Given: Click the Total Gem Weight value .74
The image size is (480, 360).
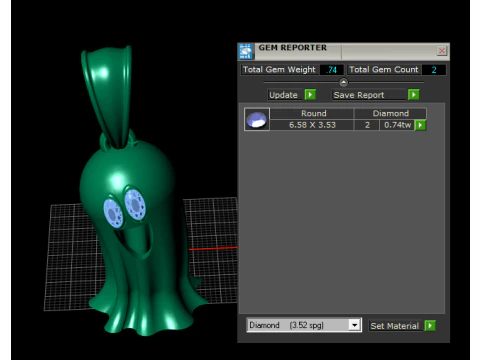Looking at the screenshot, I should [331, 70].
